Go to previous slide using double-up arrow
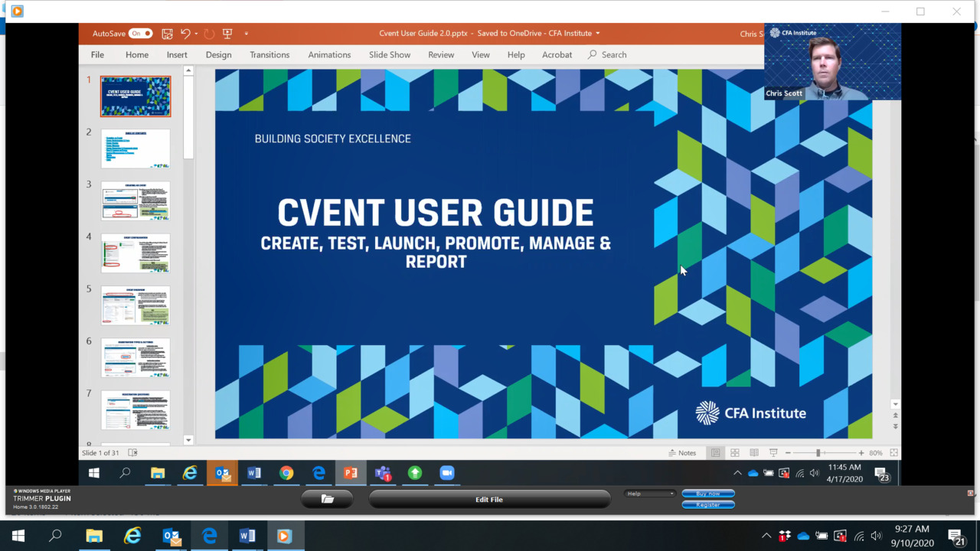Viewport: 980px width, 551px height. point(896,416)
